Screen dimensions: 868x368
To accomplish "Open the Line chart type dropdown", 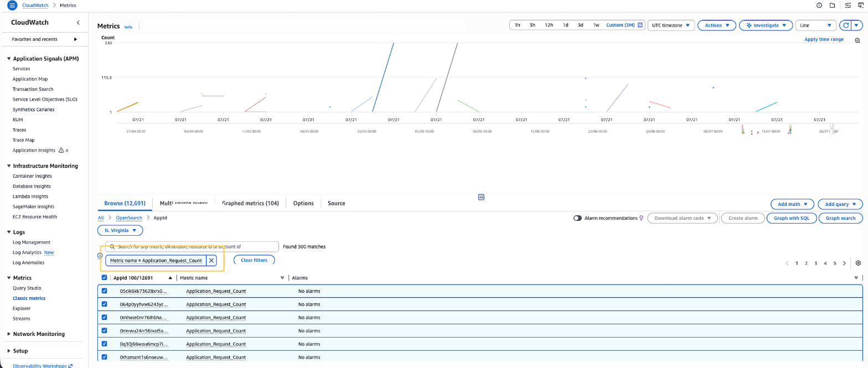I will pos(816,25).
